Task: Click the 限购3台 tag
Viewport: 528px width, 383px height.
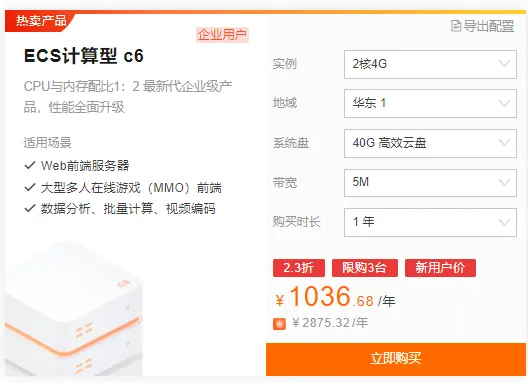Action: pos(365,268)
